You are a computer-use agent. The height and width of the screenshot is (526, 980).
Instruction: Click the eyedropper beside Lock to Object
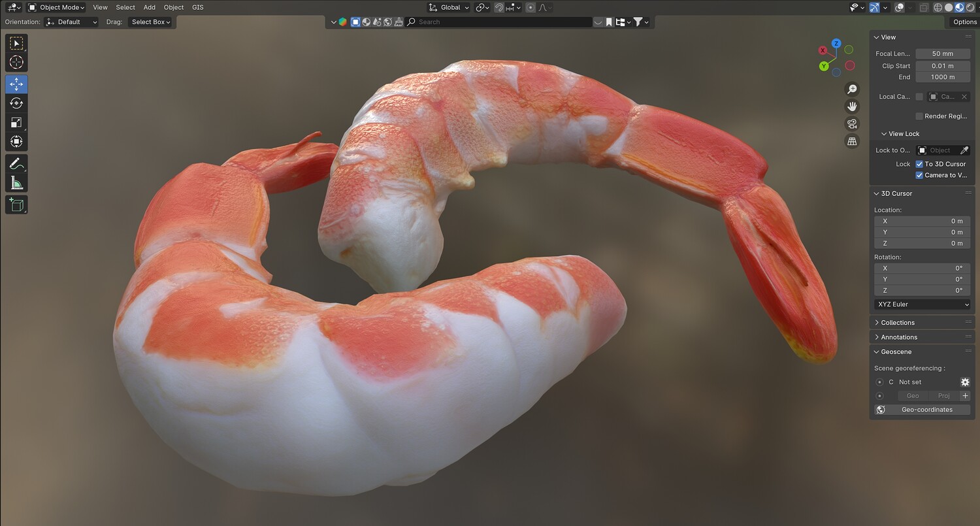tap(964, 150)
